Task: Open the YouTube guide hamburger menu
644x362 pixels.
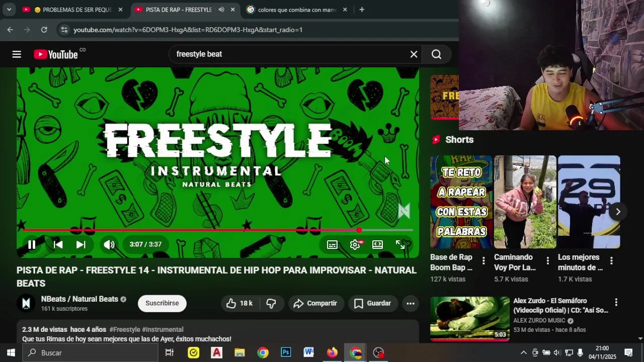Action: pyautogui.click(x=17, y=54)
